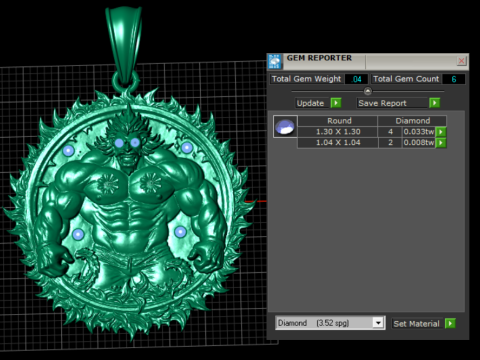Select the upper-left gem on pendant
The height and width of the screenshot is (360, 480).
tap(68, 151)
